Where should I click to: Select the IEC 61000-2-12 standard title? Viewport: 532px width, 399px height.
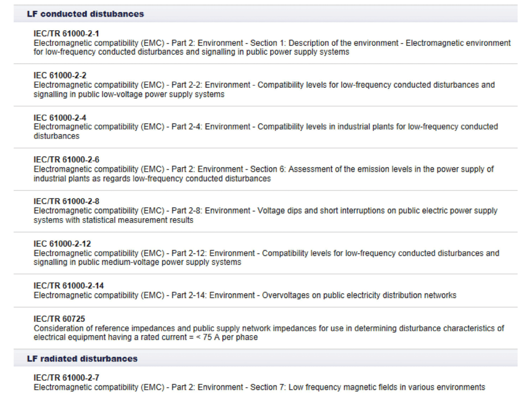point(62,244)
